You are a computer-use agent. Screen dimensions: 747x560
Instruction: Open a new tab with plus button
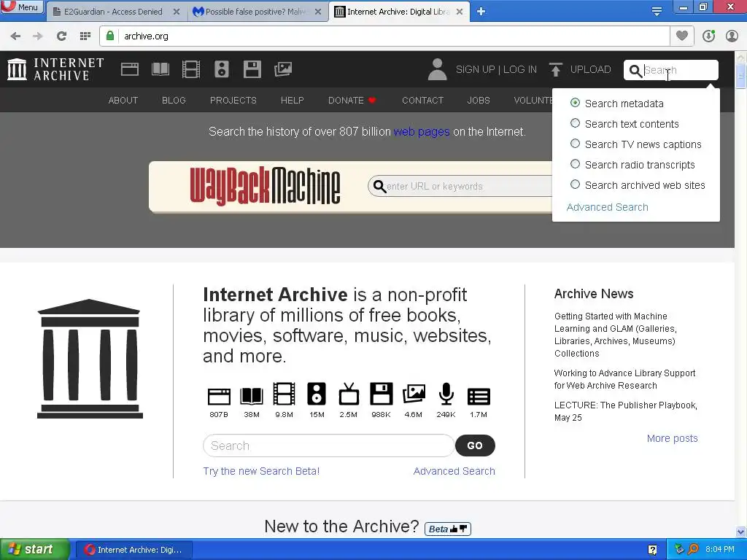click(x=481, y=12)
